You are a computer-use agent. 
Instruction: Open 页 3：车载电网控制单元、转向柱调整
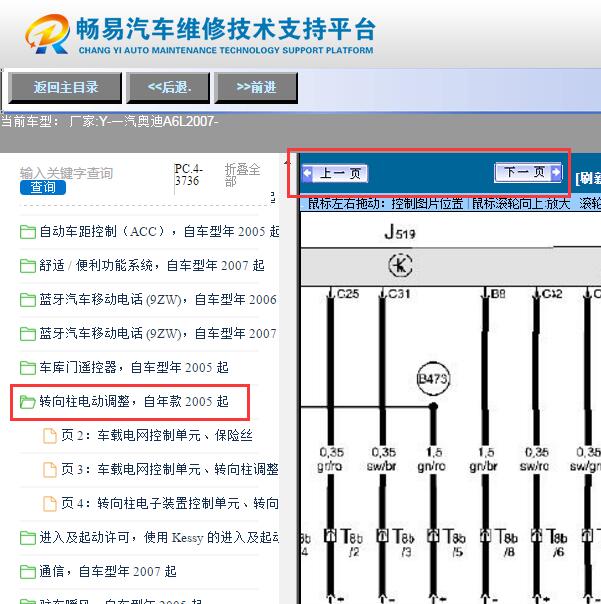170,469
